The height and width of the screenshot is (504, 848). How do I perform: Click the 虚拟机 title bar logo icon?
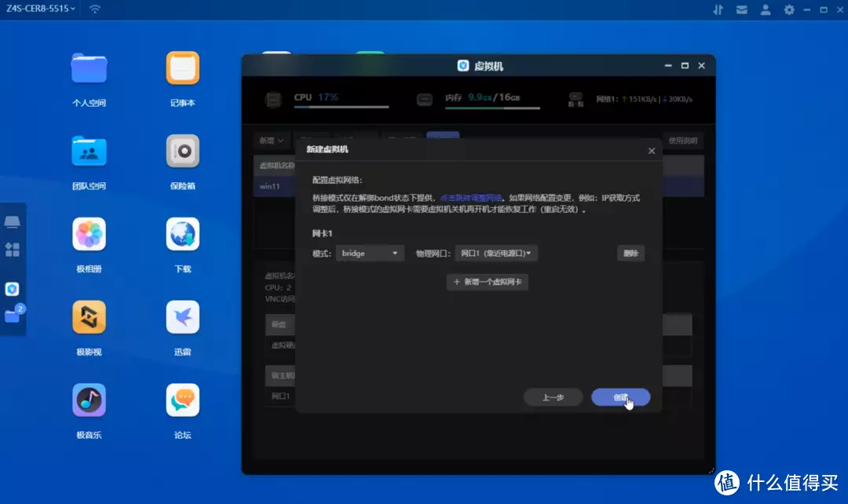point(463,65)
